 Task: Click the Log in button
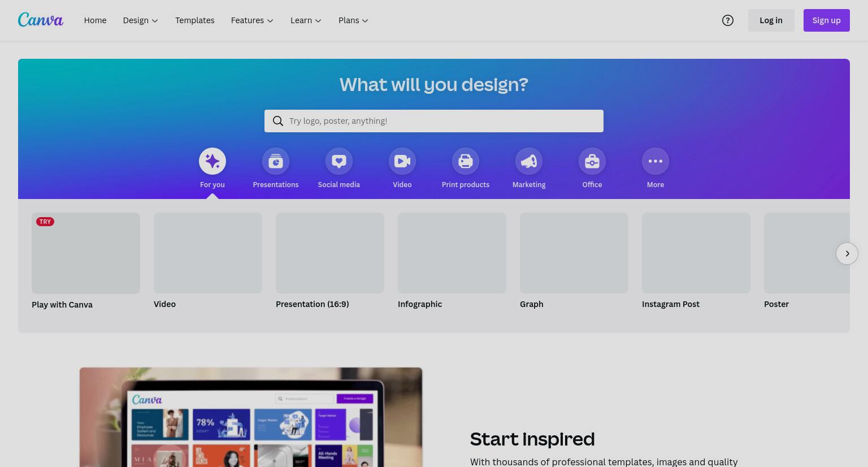[x=771, y=20]
